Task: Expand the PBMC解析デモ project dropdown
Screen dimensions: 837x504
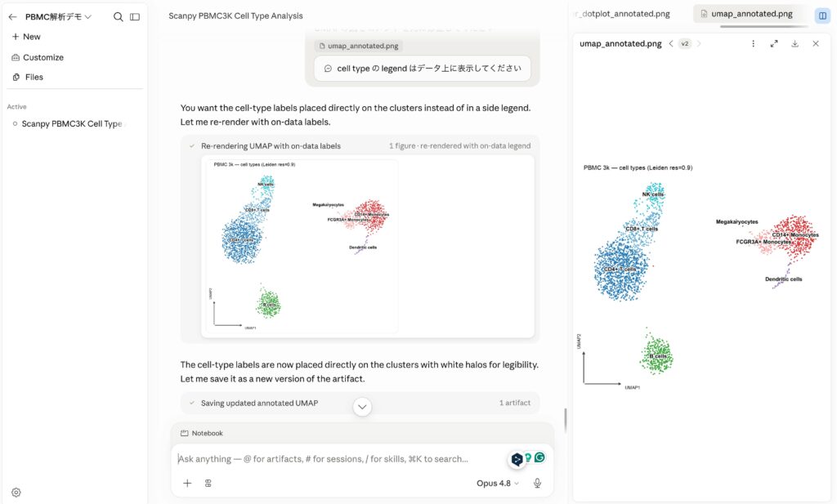Action: click(59, 16)
